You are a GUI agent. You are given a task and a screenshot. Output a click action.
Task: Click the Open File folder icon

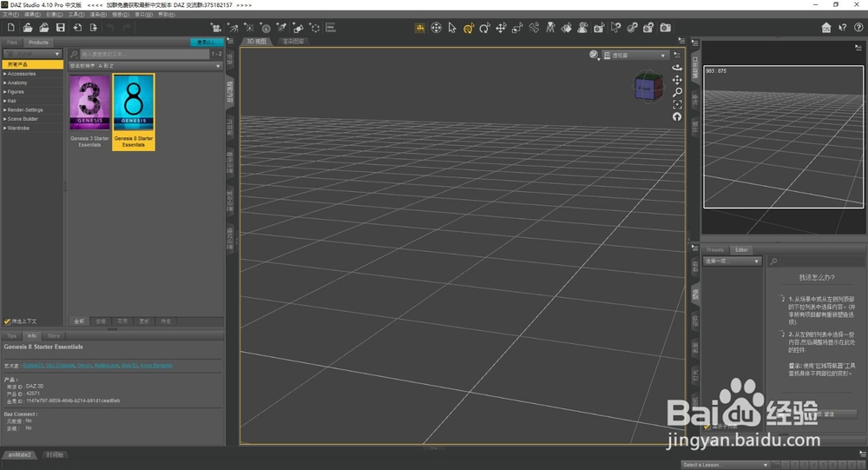click(28, 28)
